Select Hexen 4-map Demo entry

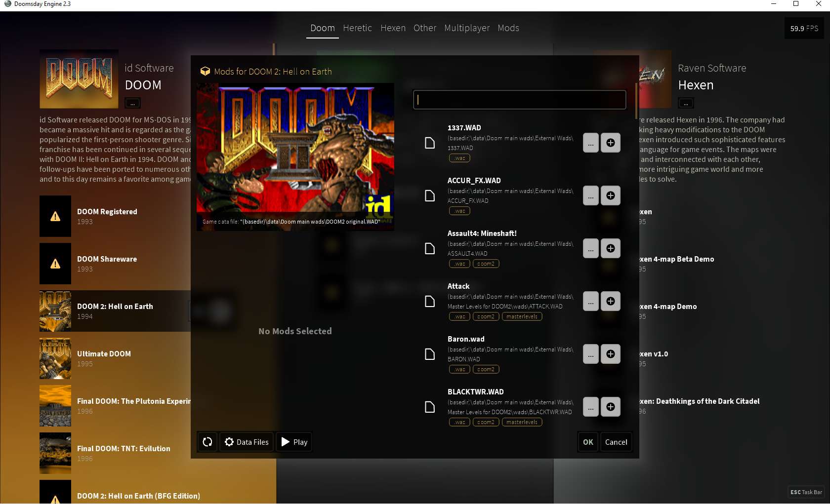click(668, 311)
